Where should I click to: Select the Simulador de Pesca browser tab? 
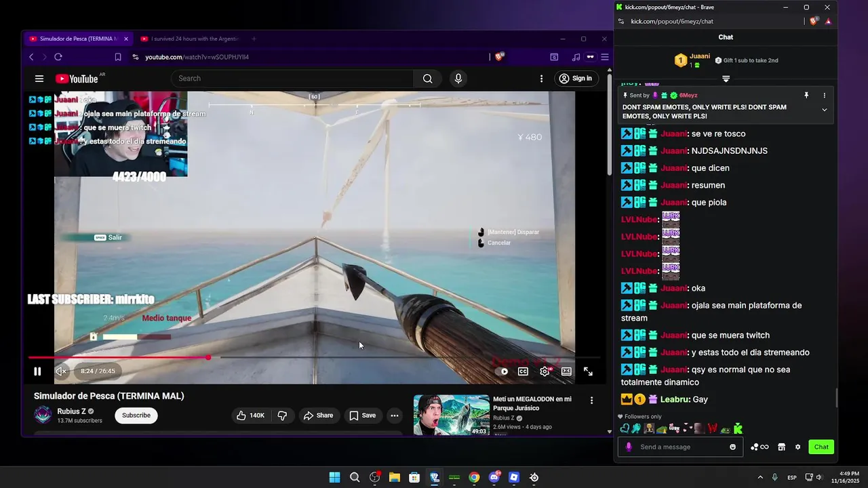pos(77,39)
